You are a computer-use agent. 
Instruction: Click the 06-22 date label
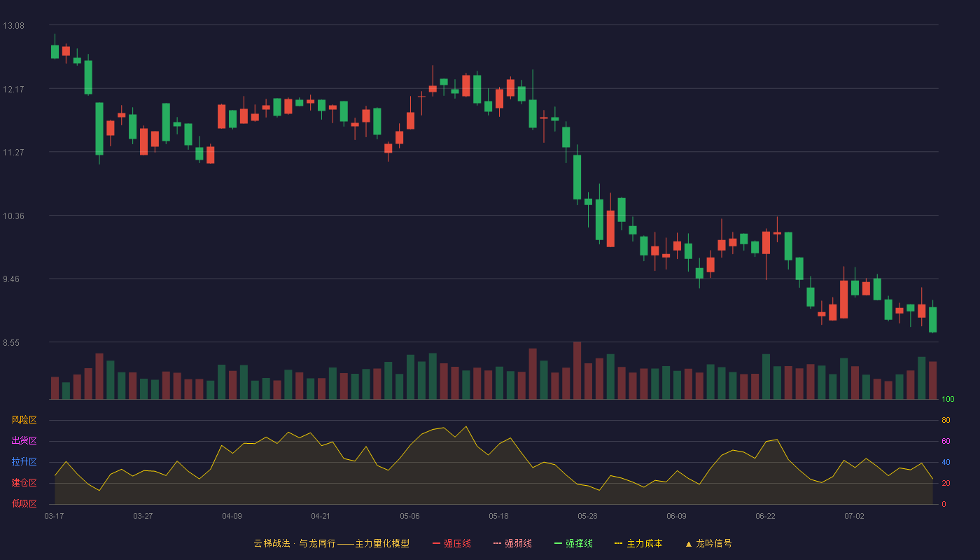765,516
